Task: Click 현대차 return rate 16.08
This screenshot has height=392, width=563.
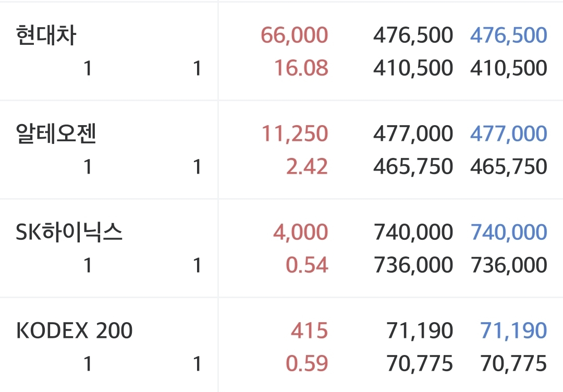Action: (301, 68)
